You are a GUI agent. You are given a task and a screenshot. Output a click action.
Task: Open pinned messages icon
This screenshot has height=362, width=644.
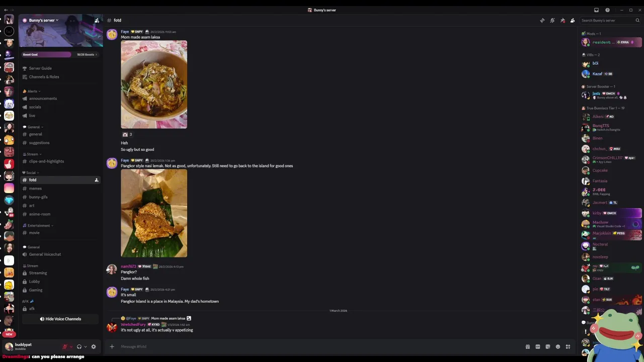pos(562,21)
